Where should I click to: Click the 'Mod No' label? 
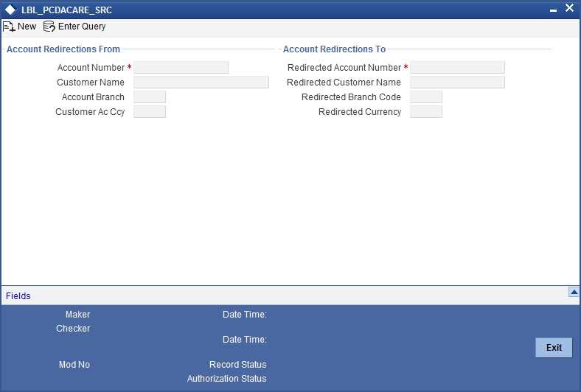coord(74,365)
